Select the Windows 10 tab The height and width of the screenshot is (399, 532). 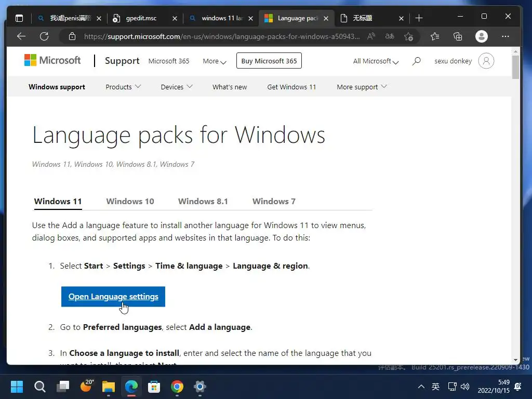click(130, 201)
